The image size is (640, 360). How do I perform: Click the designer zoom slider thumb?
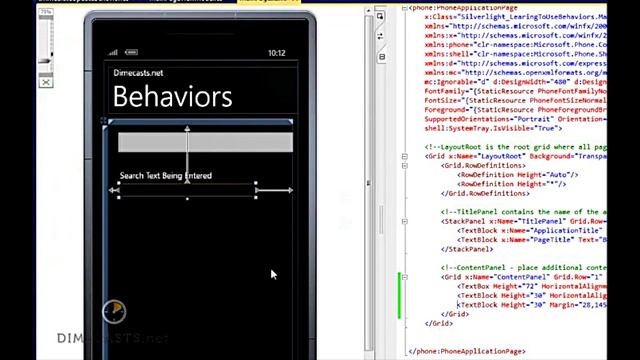(45, 61)
